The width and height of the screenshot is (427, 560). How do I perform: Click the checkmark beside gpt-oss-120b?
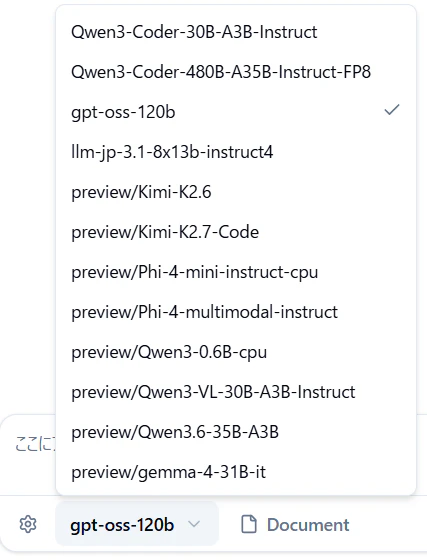(392, 110)
